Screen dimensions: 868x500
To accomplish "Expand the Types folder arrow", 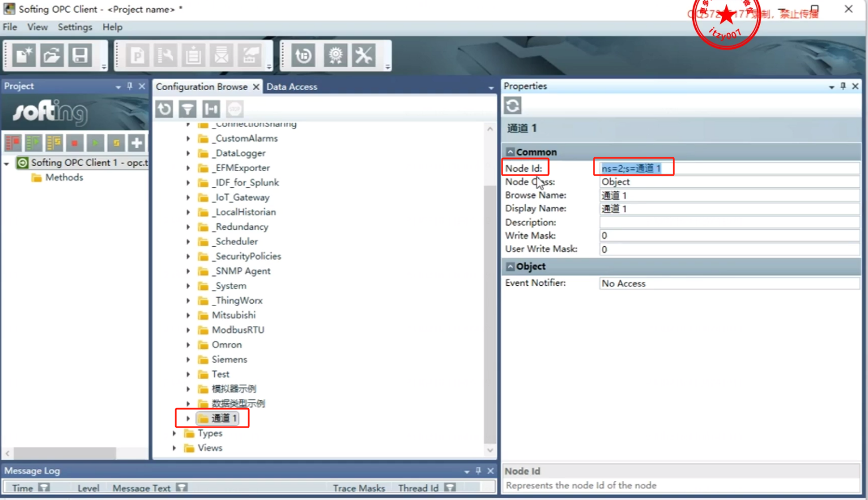I will coord(174,433).
